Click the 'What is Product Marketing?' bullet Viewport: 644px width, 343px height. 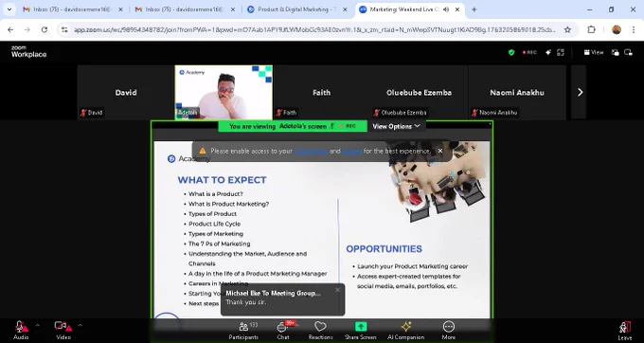tap(229, 204)
